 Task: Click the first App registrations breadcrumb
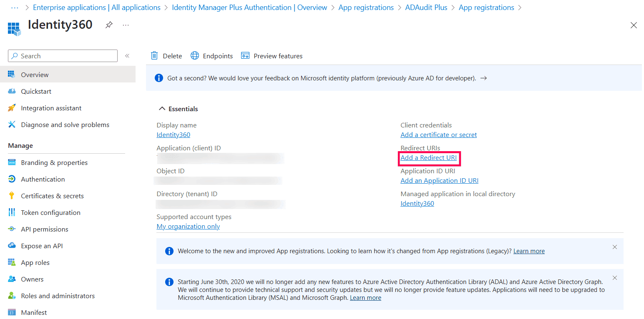(x=366, y=7)
